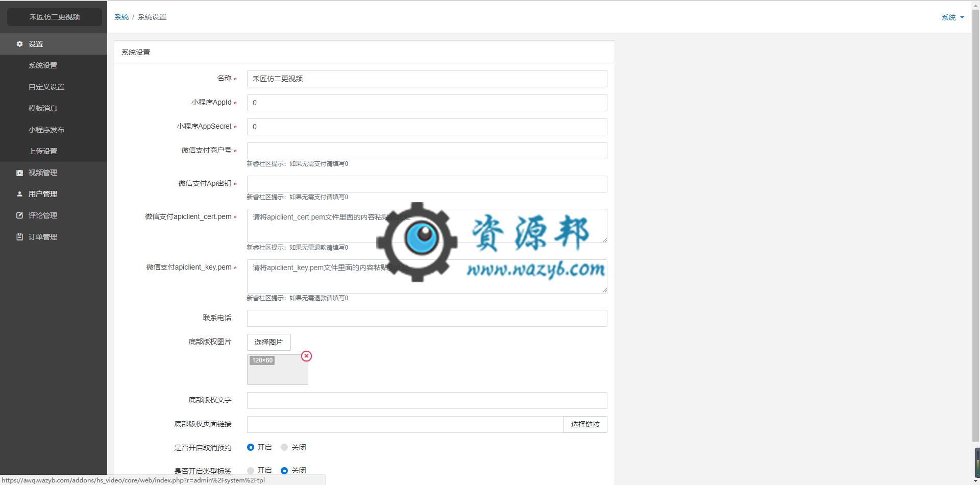Select 关闭 for 是否开启类型标签
980x485 pixels.
pos(284,471)
